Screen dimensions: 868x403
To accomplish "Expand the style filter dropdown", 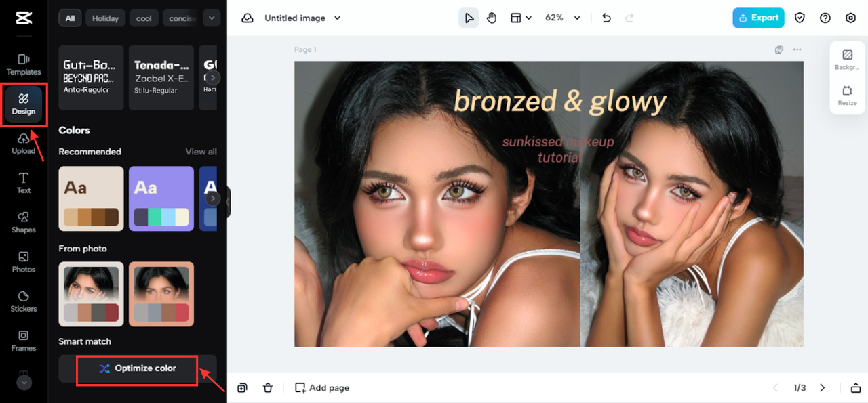I will pyautogui.click(x=212, y=18).
